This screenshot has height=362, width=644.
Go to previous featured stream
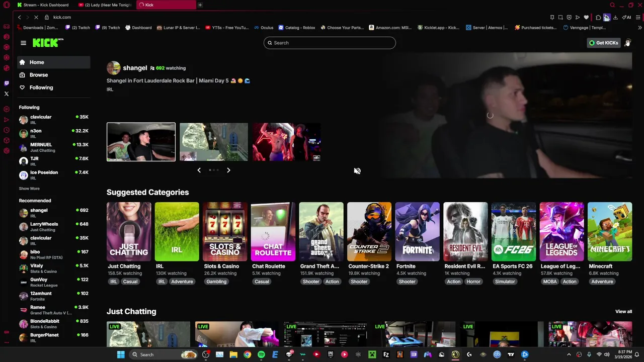coord(199,170)
